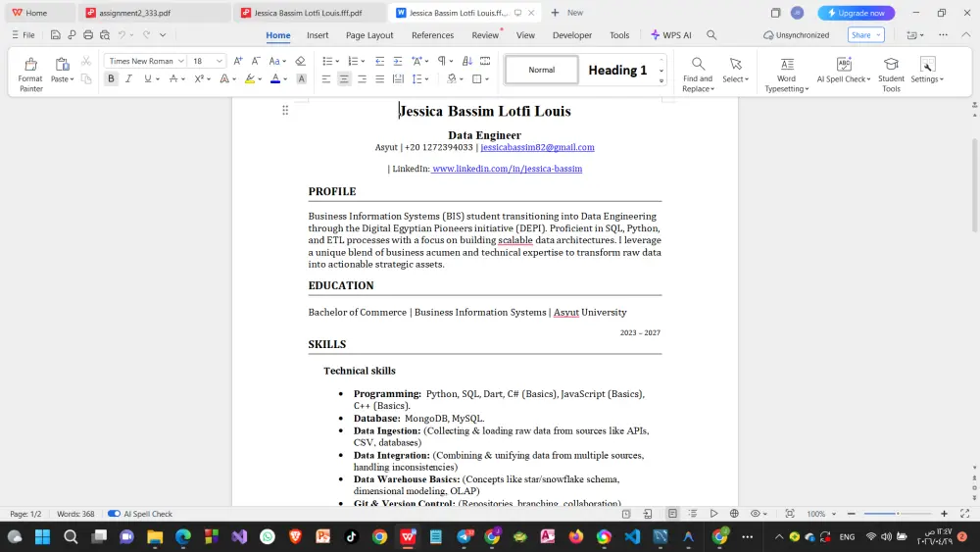Click fit-to-page zoom icon in status bar
The width and height of the screenshot is (980, 552).
click(790, 513)
